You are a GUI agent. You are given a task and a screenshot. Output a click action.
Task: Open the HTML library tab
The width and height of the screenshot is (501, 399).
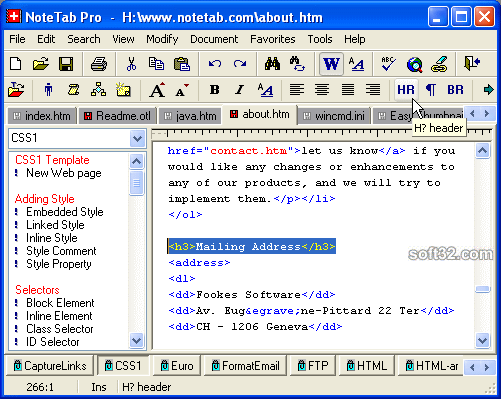367,366
